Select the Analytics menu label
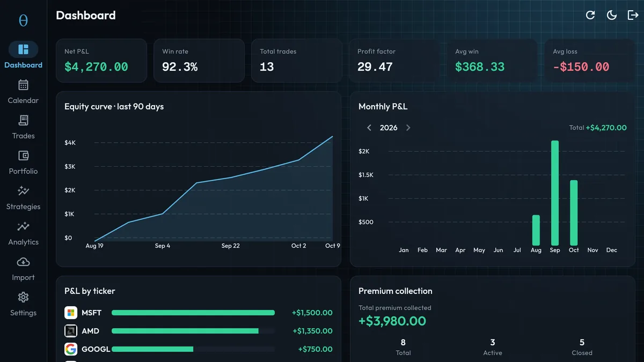This screenshot has width=644, height=362. (23, 242)
